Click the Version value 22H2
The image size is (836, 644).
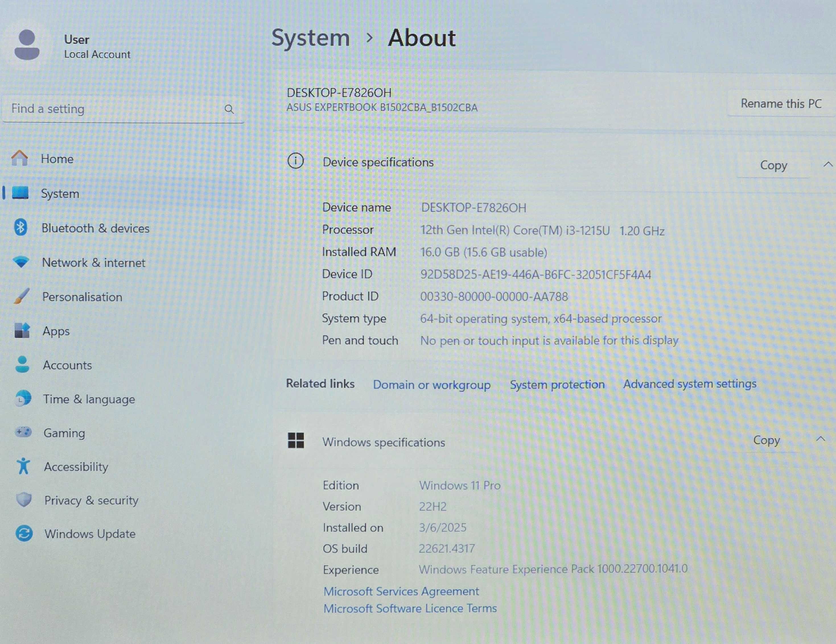[x=433, y=507]
